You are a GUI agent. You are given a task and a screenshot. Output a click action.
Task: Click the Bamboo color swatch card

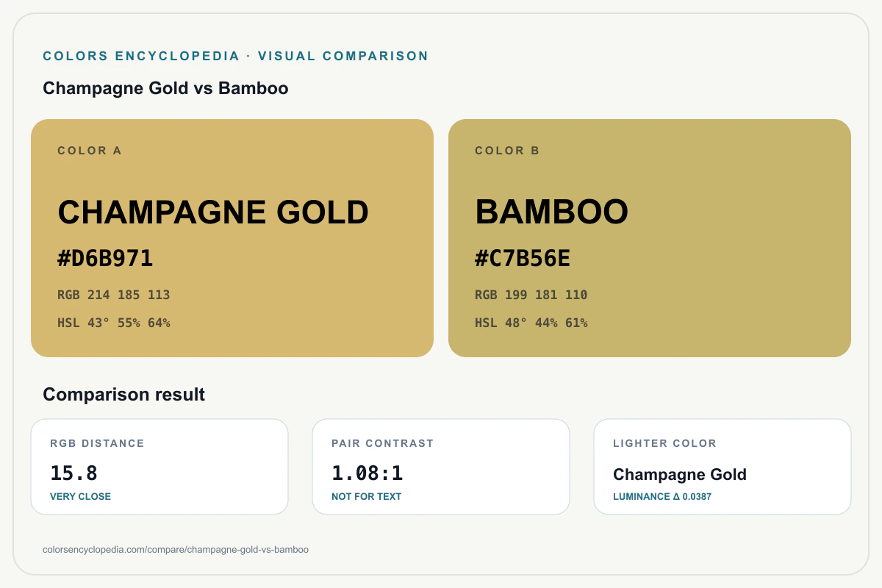(x=650, y=238)
